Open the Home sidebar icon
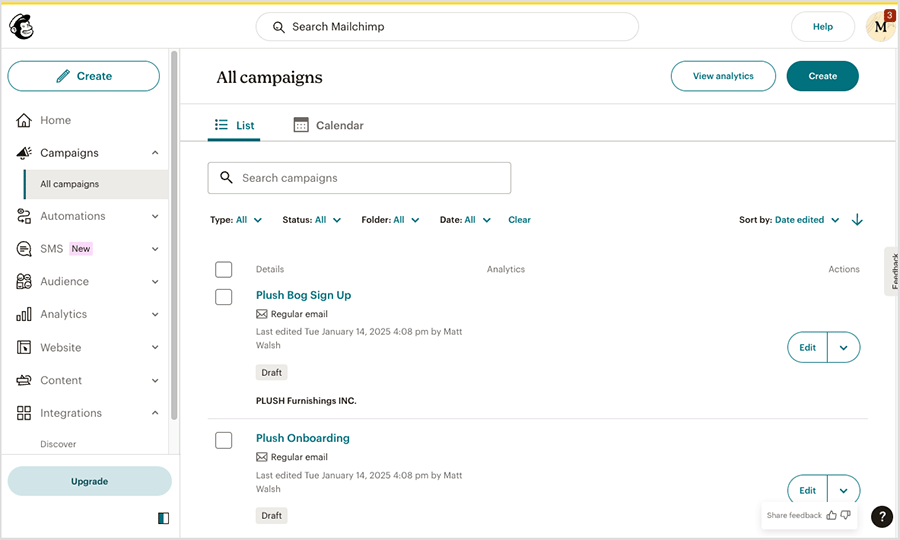Image resolution: width=900 pixels, height=540 pixels. pyautogui.click(x=24, y=120)
